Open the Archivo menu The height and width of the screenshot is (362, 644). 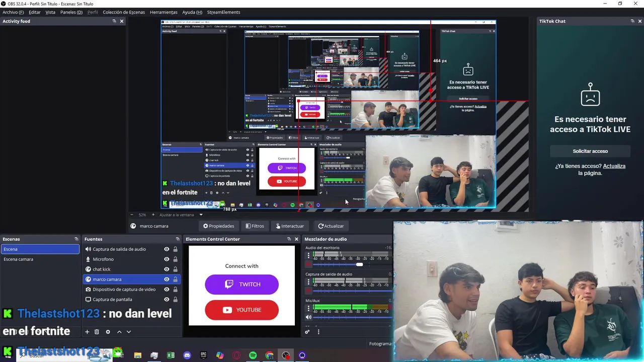(13, 12)
